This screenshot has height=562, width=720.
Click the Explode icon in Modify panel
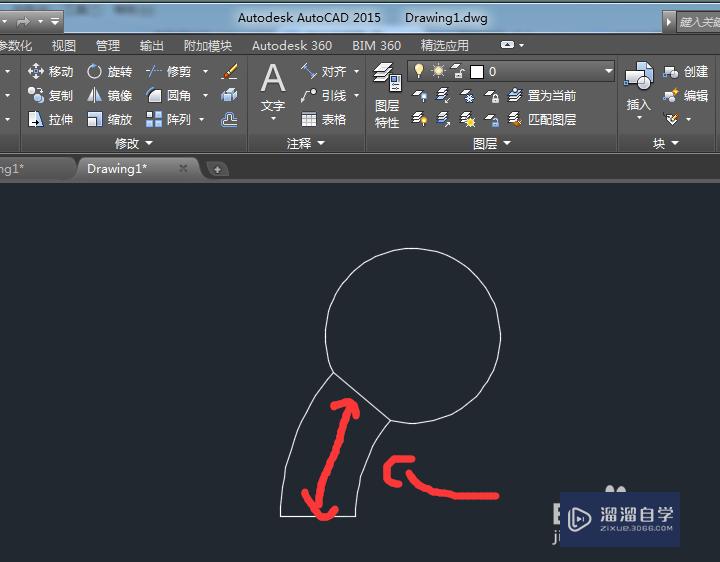pyautogui.click(x=229, y=95)
